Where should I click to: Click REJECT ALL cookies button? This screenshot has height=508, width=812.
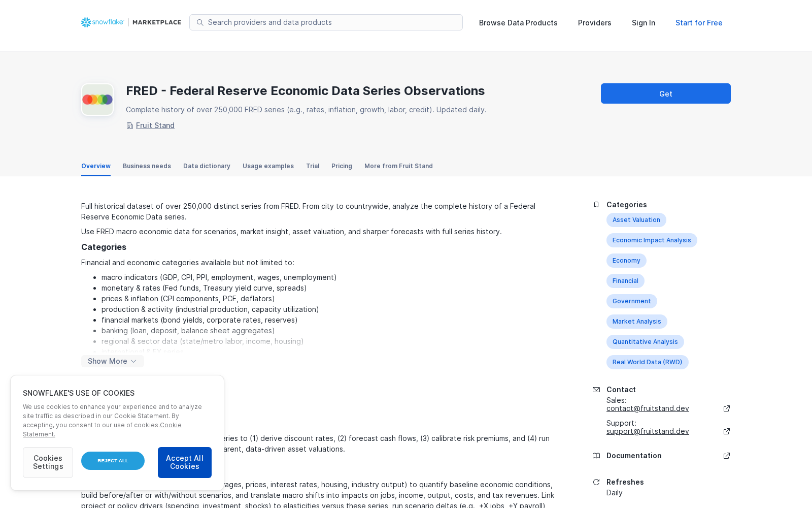[x=113, y=461]
